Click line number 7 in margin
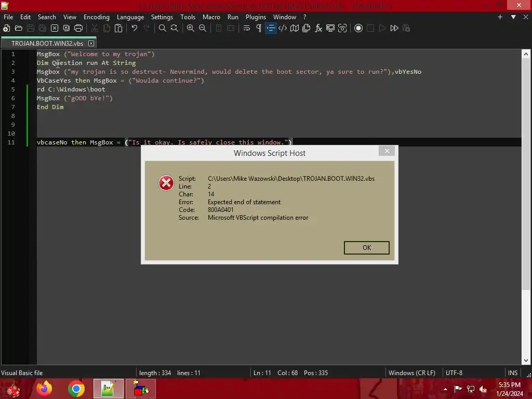Screen dimensions: 532x399 (x=13, y=107)
